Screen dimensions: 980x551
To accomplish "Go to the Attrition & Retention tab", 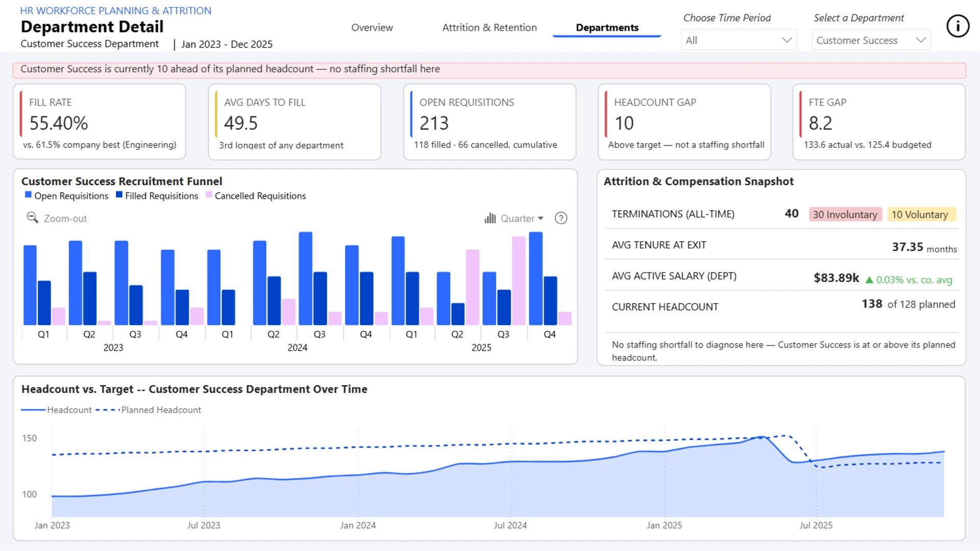I will 489,28.
